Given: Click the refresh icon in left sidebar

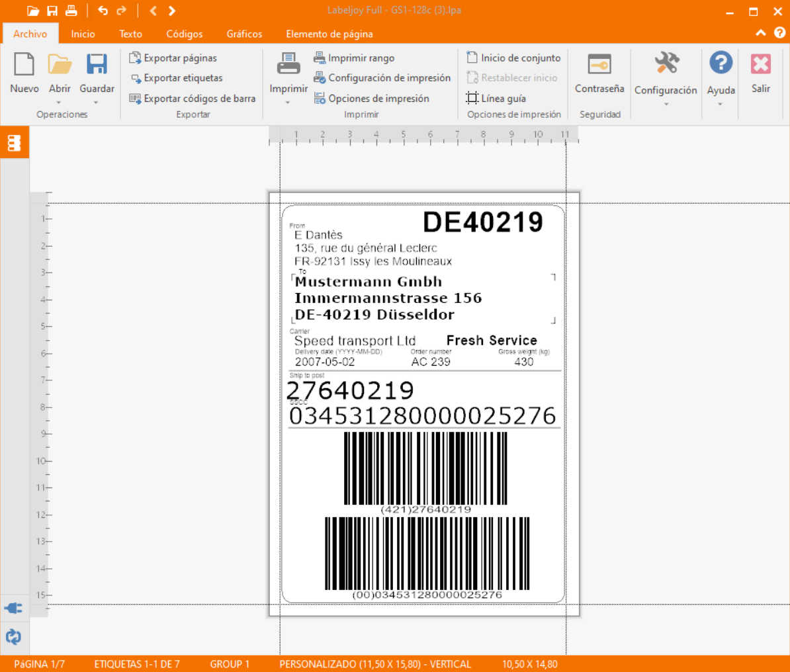Looking at the screenshot, I should coord(14,637).
